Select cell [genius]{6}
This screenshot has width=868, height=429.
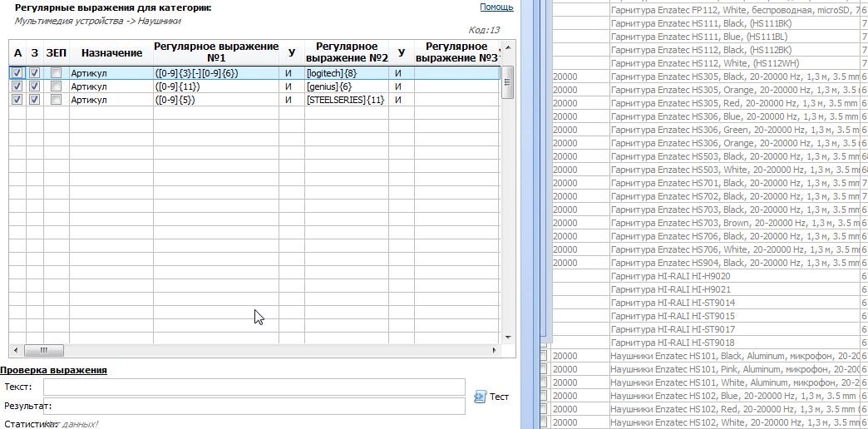(x=347, y=86)
